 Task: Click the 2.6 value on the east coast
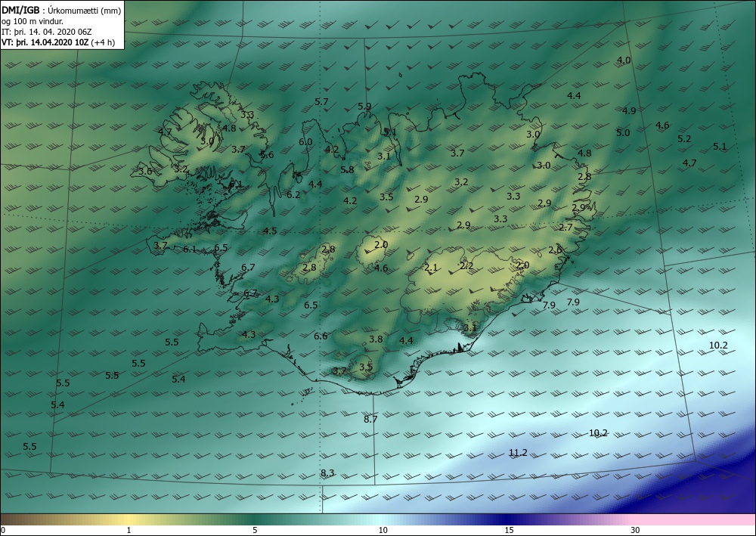coord(555,249)
